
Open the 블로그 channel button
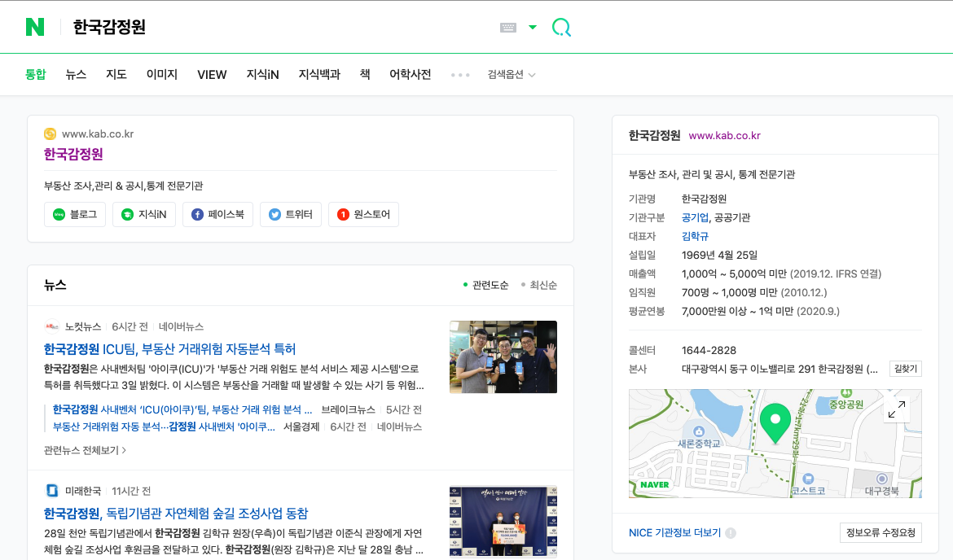point(75,214)
